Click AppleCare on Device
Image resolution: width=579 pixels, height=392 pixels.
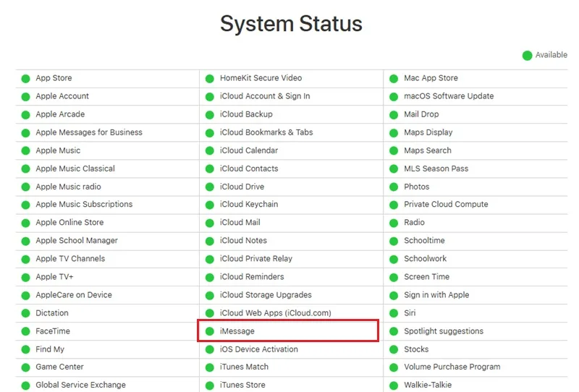point(74,294)
